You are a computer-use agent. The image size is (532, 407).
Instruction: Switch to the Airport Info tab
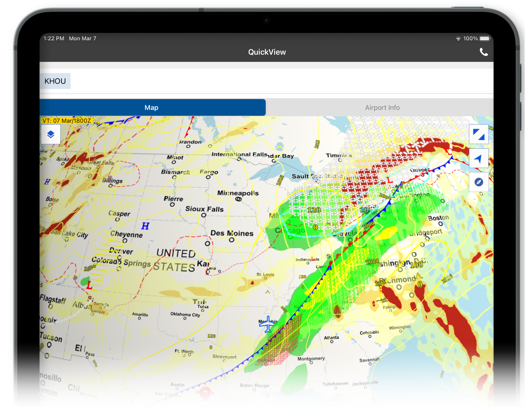[x=382, y=108]
